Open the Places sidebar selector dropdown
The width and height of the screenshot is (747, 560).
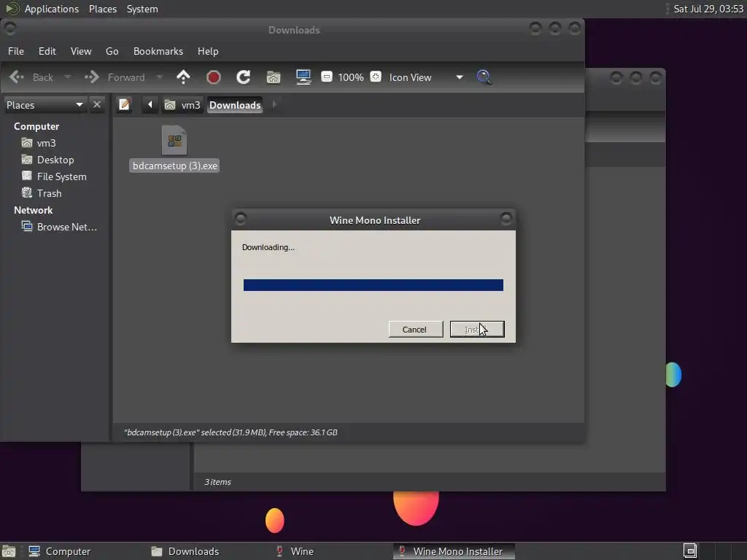(x=44, y=105)
